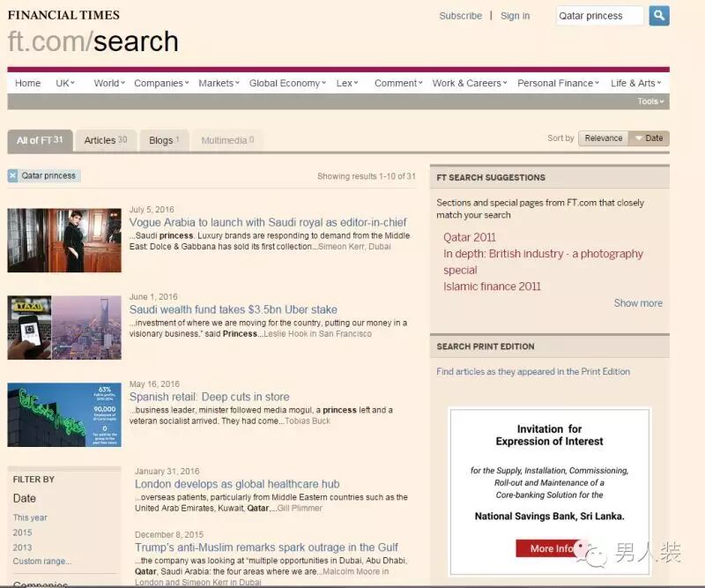Filter results by 2013
The height and width of the screenshot is (588, 705).
[23, 547]
